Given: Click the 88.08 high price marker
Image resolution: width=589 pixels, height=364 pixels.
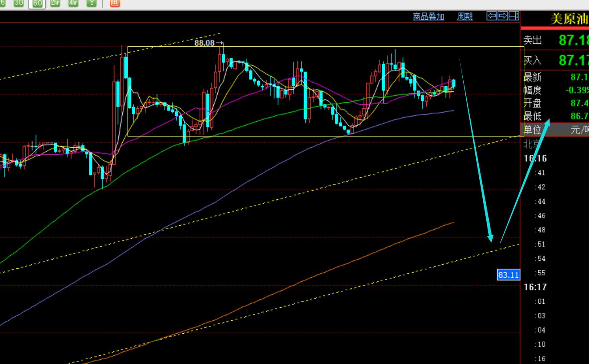Looking at the screenshot, I should click(x=205, y=43).
